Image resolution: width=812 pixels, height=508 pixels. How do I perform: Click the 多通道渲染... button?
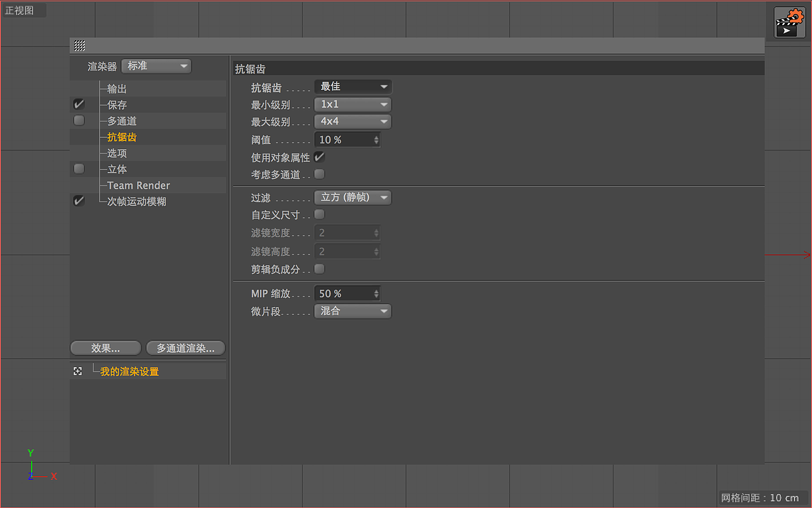[x=185, y=348]
